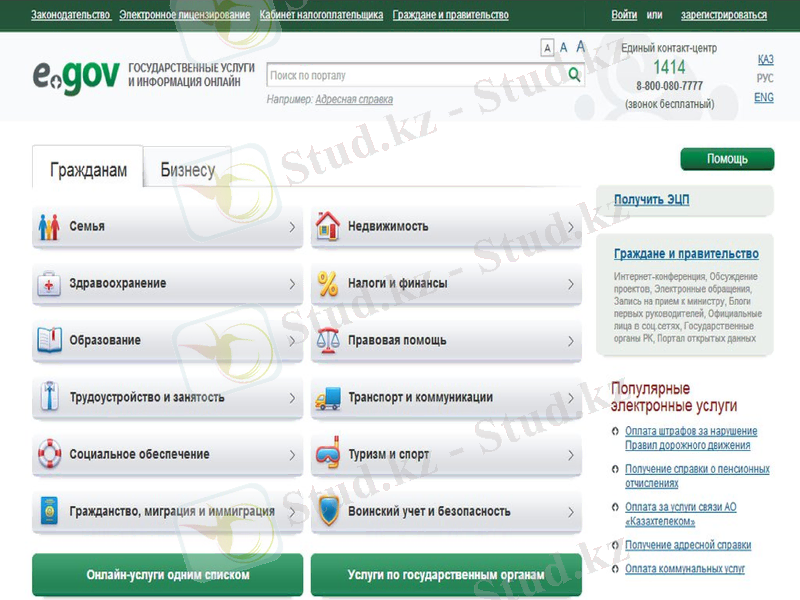This screenshot has width=800, height=600.
Task: Expand the Трудоустройство и занятость chevron arrow
Action: [x=292, y=398]
